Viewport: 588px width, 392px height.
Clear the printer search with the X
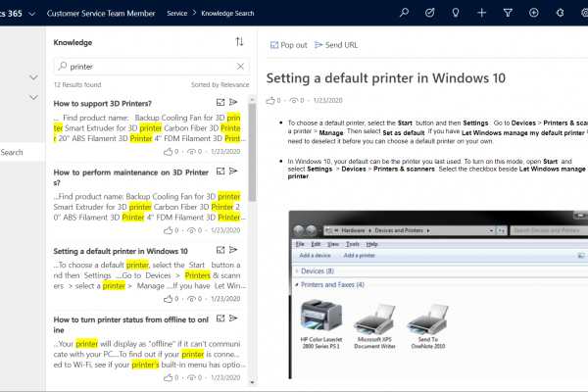[240, 67]
